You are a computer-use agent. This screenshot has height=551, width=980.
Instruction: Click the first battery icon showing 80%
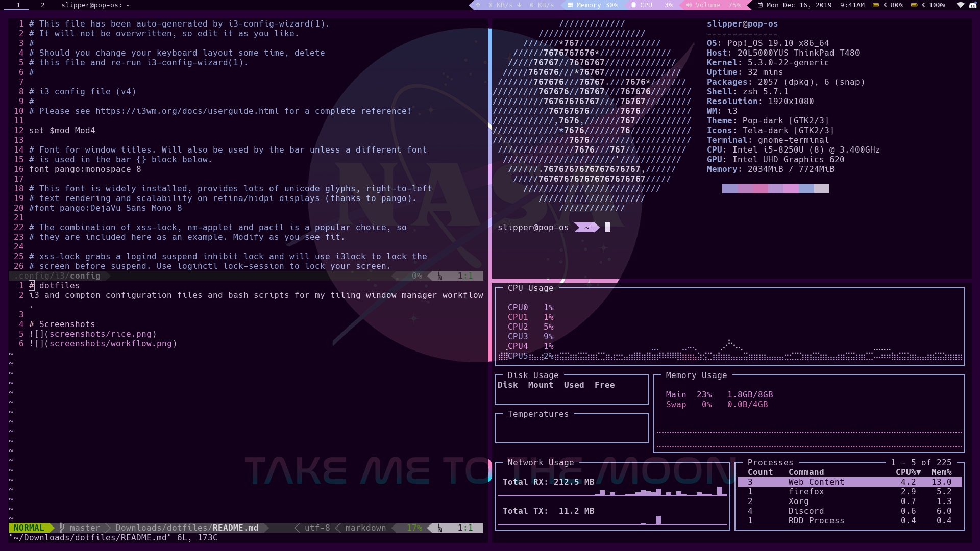(876, 5)
